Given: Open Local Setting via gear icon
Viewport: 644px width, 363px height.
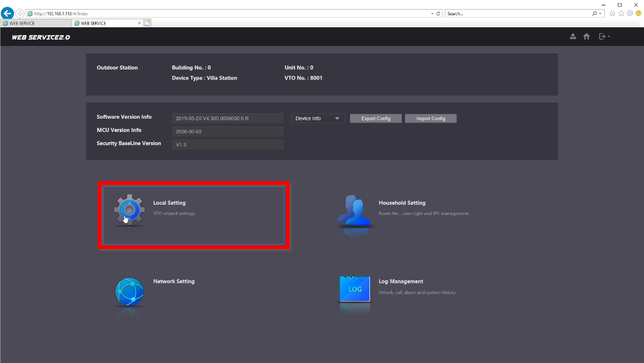Looking at the screenshot, I should tap(129, 210).
